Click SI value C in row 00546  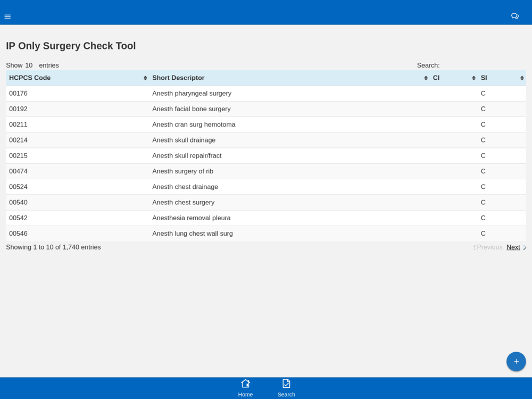pos(483,234)
